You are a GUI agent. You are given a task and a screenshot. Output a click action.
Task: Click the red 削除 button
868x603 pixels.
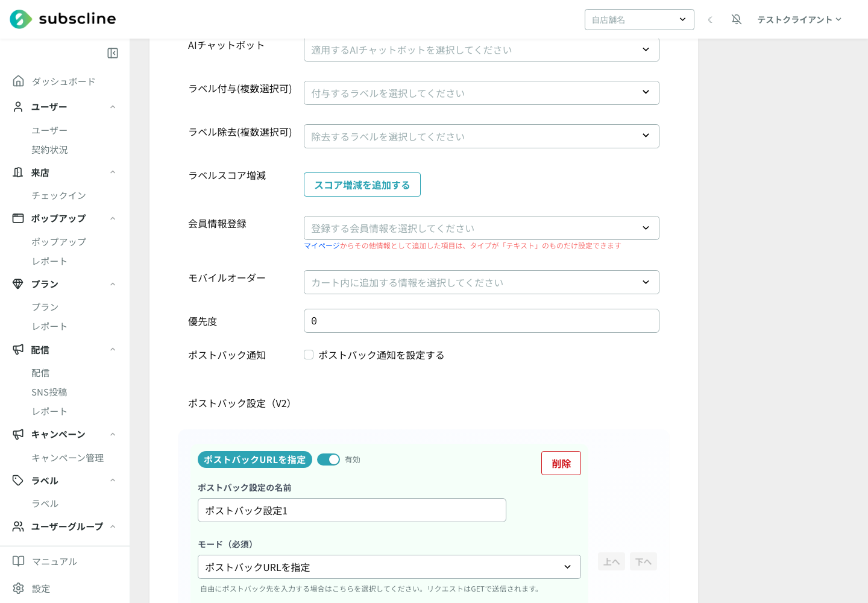coord(561,463)
